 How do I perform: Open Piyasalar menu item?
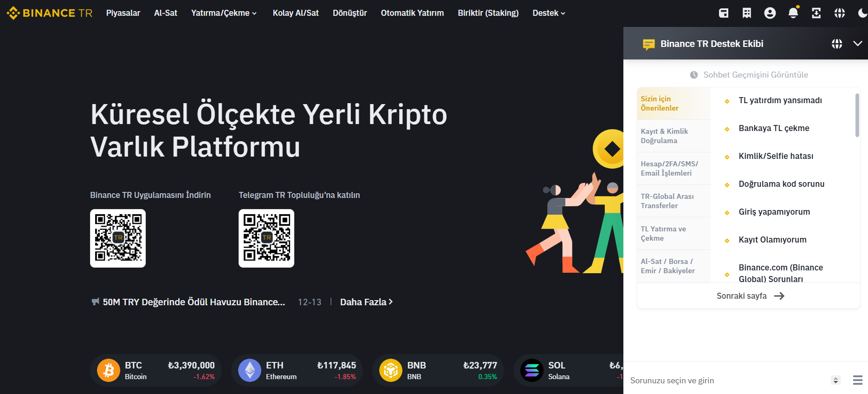(x=123, y=13)
